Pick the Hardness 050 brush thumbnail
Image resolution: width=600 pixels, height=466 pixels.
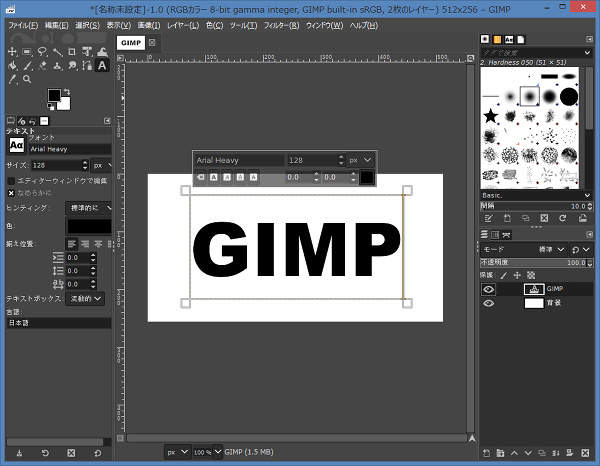(x=529, y=96)
